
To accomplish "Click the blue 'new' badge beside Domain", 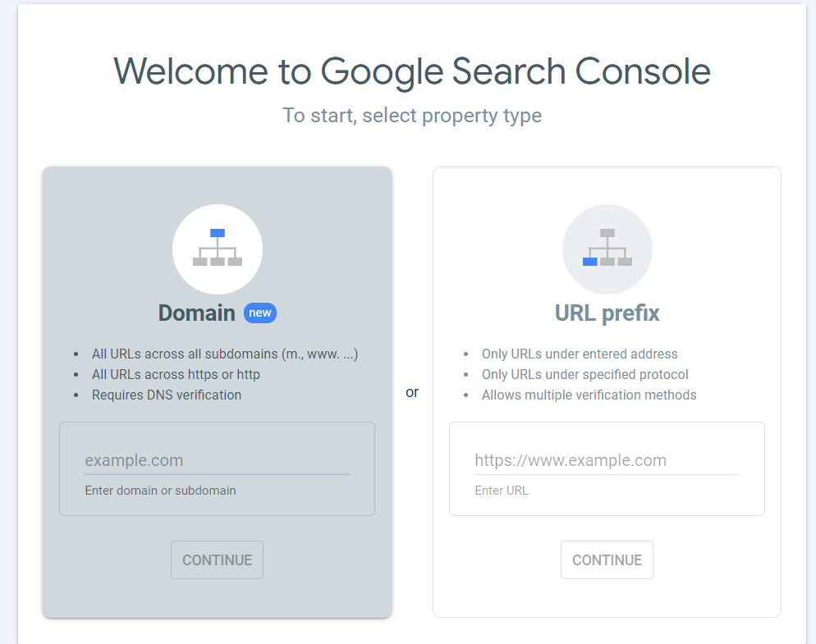I will point(259,313).
